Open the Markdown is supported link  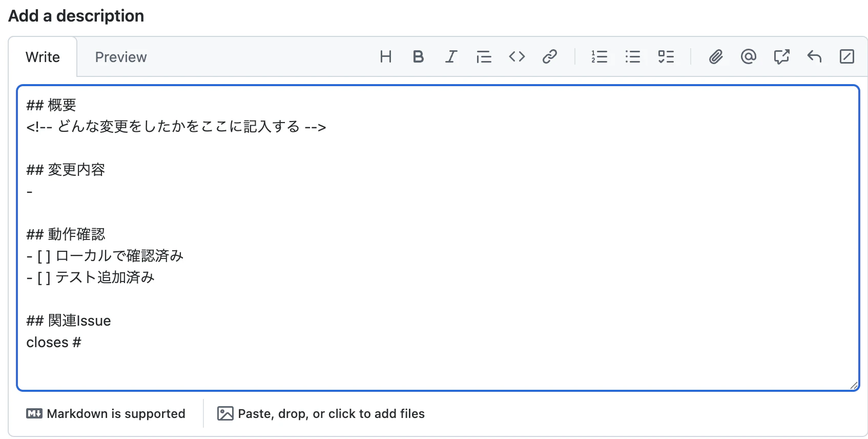106,413
